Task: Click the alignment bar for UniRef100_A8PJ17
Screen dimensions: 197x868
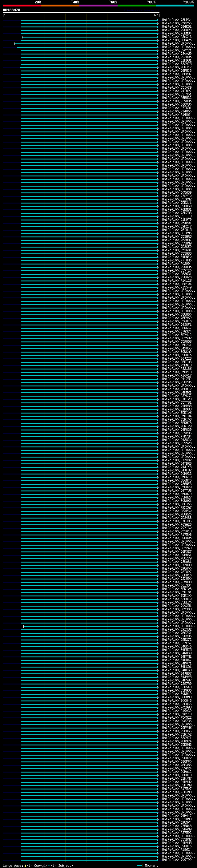Action: pos(89,67)
